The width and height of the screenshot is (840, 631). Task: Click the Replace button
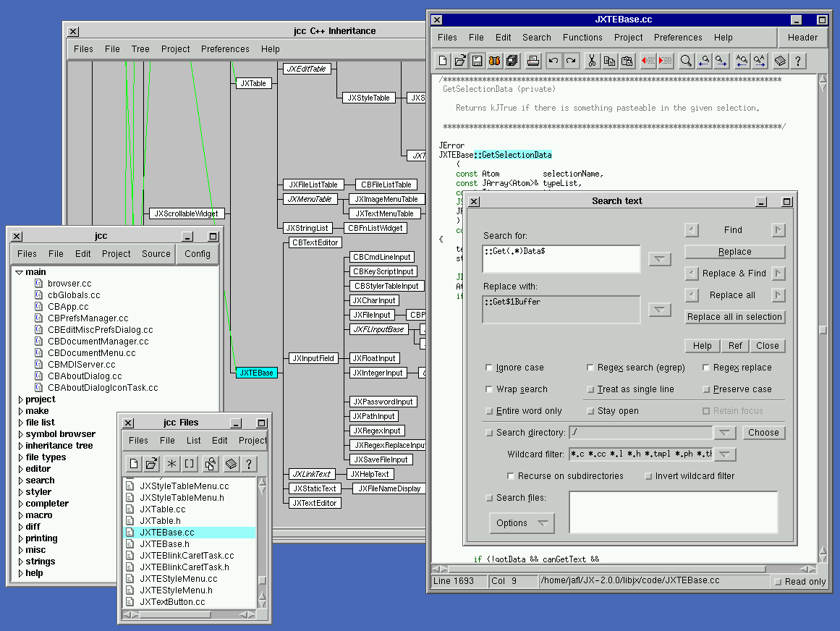(x=734, y=252)
